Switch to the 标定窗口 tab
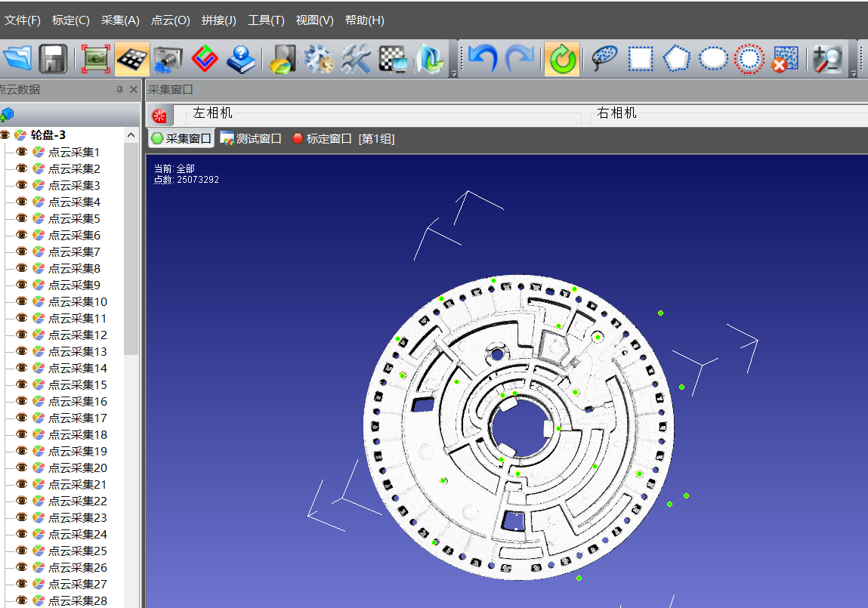 (322, 138)
